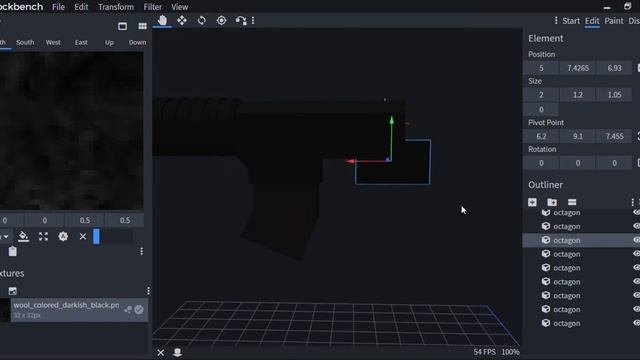The height and width of the screenshot is (360, 640).
Task: Click the particle icon on wool texture
Action: pyautogui.click(x=128, y=310)
